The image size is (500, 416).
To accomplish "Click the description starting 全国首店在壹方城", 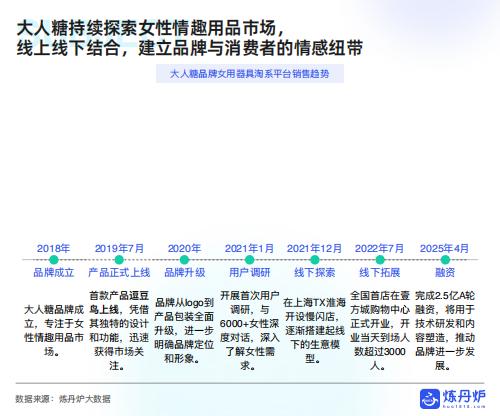I will 380,330.
